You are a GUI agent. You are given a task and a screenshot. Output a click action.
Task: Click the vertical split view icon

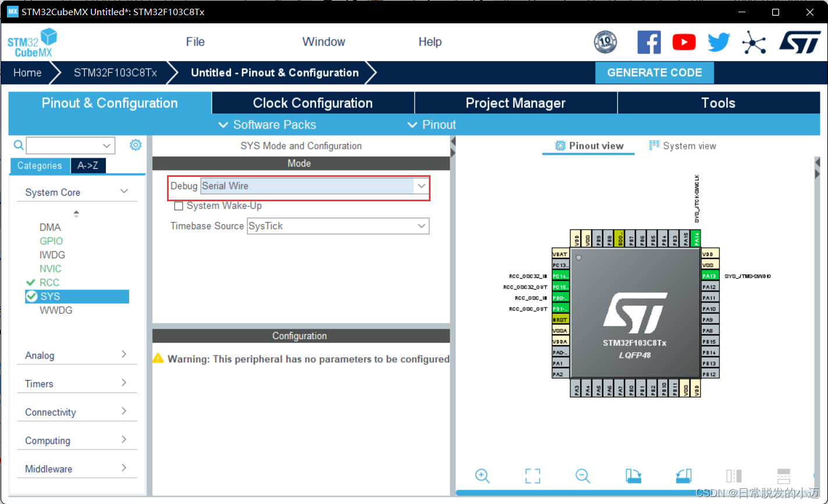(x=734, y=475)
